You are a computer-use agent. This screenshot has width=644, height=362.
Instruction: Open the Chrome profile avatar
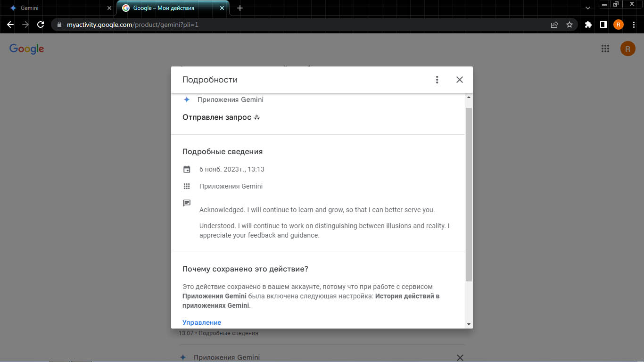(x=619, y=25)
